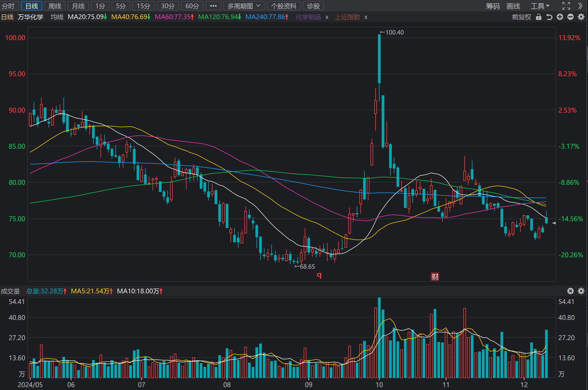Select the 60分 period tab
This screenshot has width=588, height=390.
coord(192,6)
